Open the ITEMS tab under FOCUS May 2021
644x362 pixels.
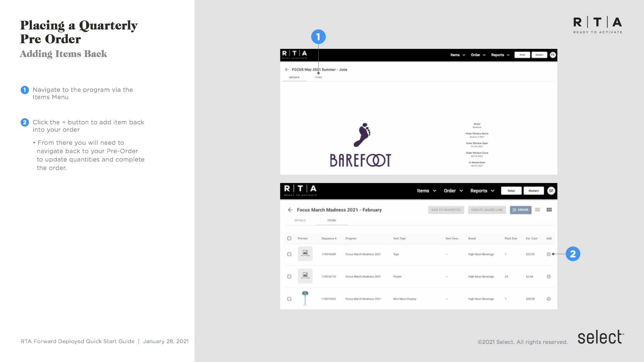[x=318, y=77]
